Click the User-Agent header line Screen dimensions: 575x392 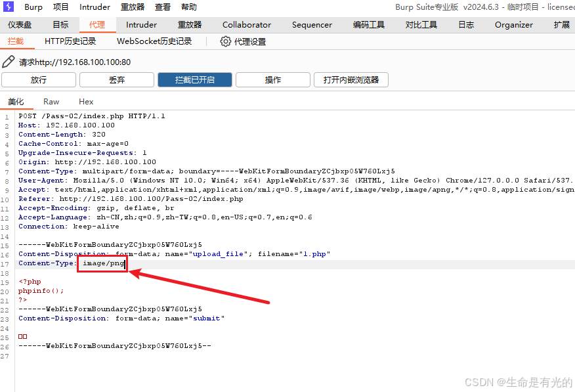pos(295,180)
